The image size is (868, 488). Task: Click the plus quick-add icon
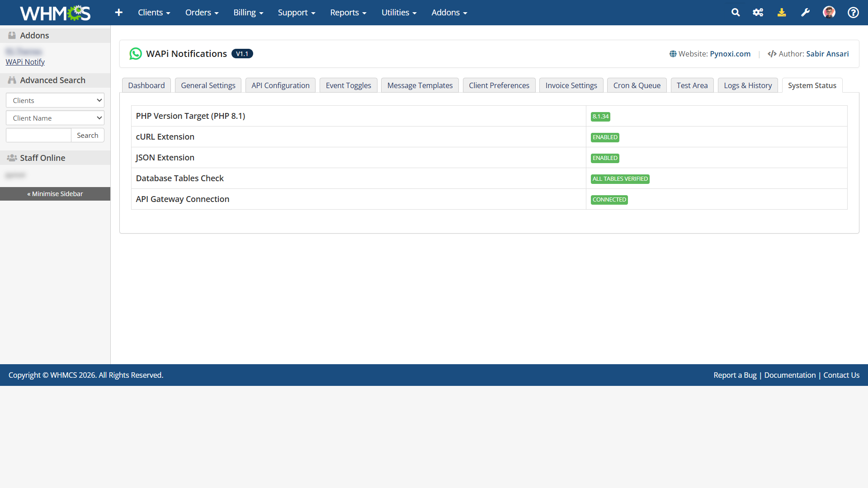119,13
